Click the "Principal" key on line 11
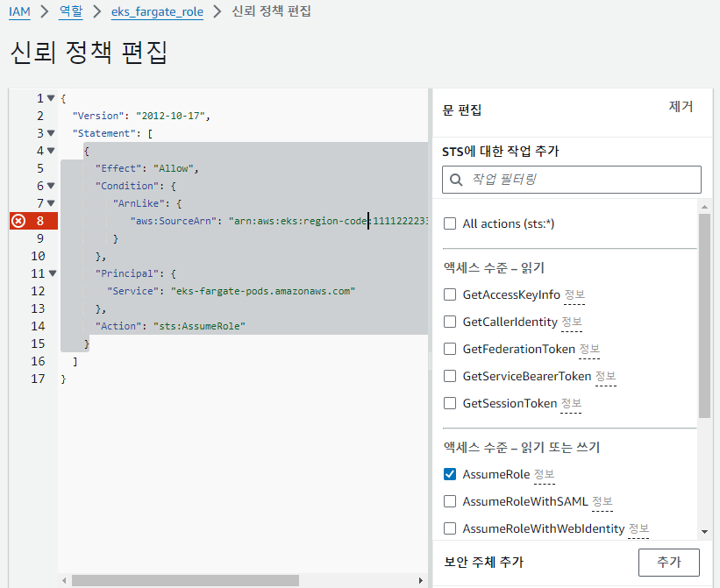 [127, 273]
